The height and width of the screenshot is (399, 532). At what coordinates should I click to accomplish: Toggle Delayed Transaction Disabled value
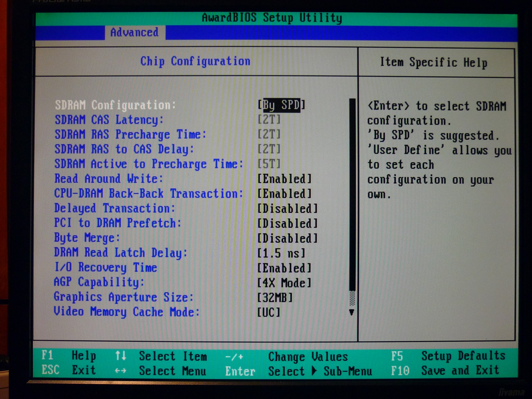[288, 209]
